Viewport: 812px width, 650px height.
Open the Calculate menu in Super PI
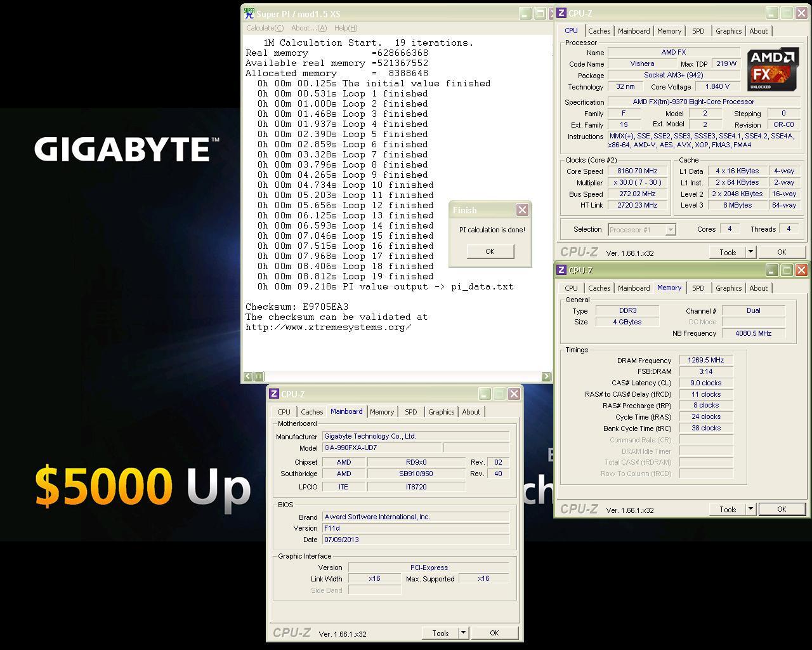tap(265, 28)
